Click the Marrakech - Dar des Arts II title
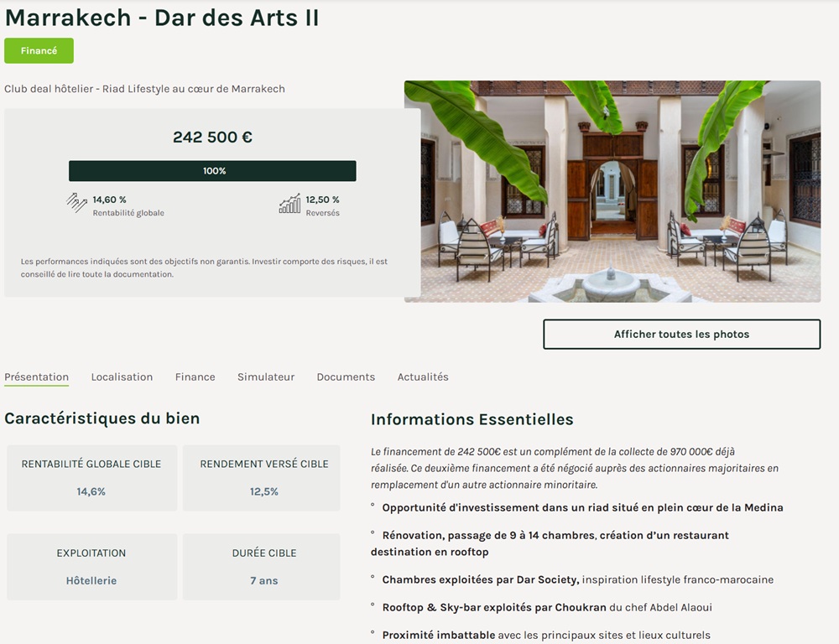 pos(162,18)
